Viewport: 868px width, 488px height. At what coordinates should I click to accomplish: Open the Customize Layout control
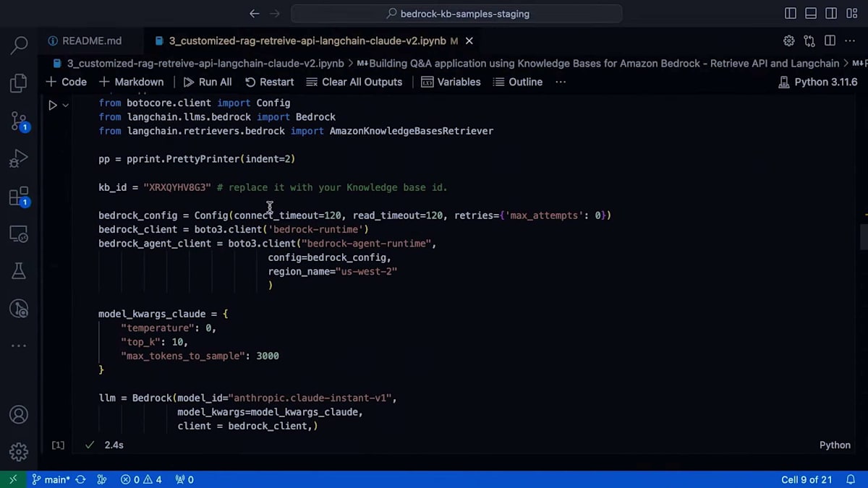pos(851,13)
